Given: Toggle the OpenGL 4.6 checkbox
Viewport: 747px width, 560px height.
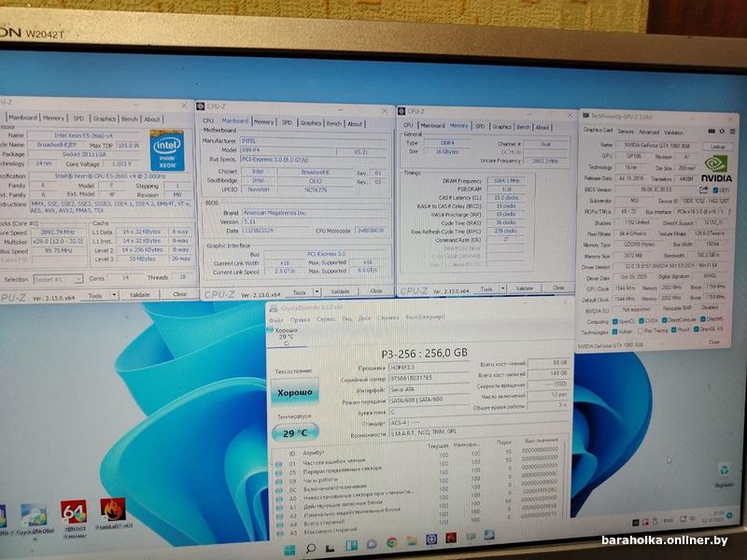Looking at the screenshot, I should (x=697, y=329).
